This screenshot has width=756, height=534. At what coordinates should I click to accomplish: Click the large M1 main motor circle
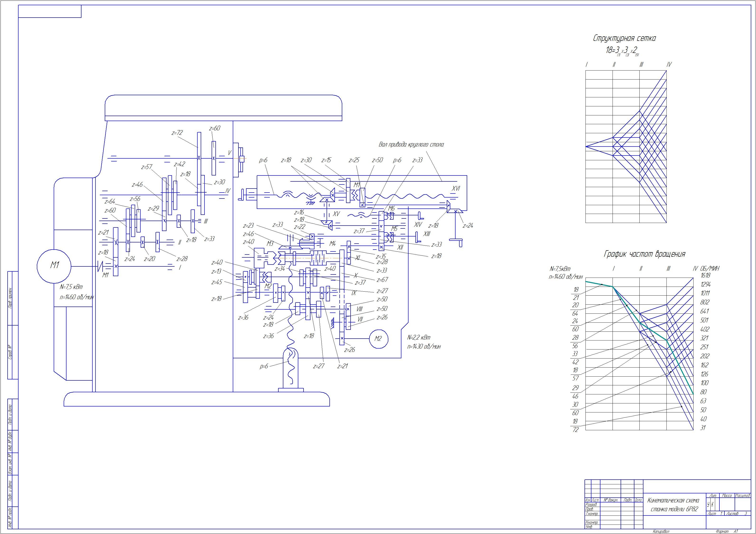54,266
